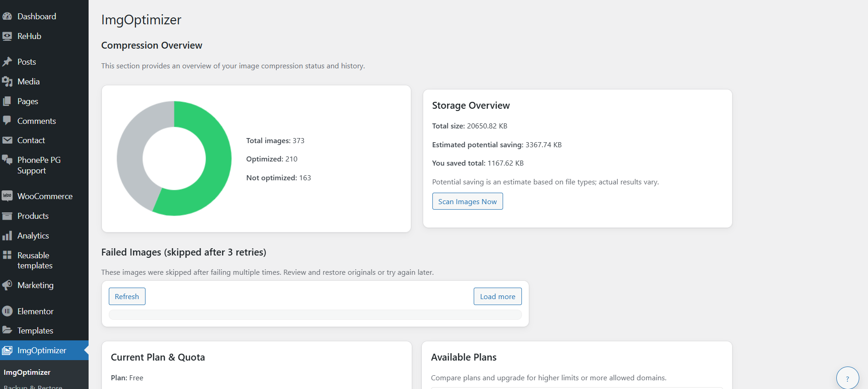Click the Contact envelope icon
The height and width of the screenshot is (389, 868).
pos(7,140)
